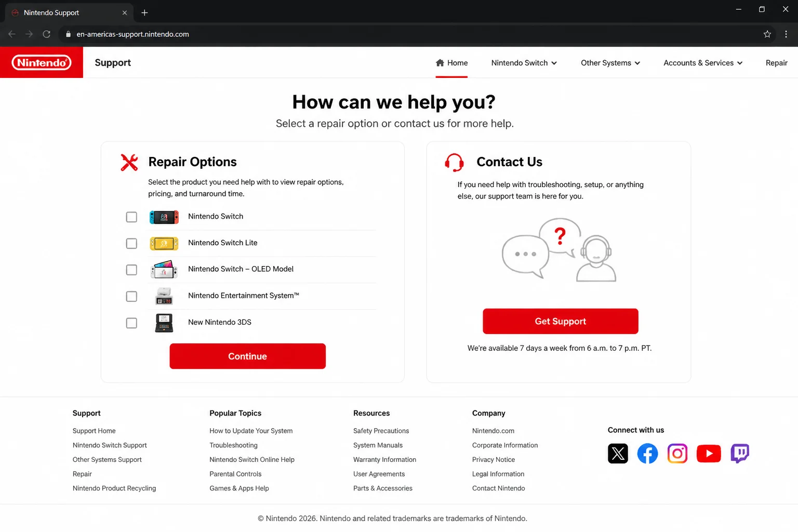Open the Nintendo Product Recycling link
798x532 pixels.
click(114, 488)
